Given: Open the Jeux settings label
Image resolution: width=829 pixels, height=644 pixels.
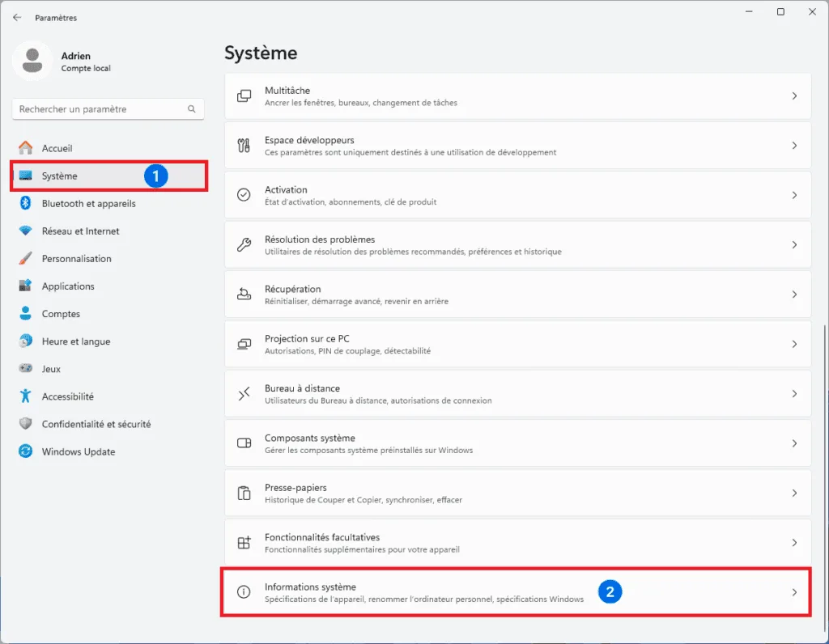Looking at the screenshot, I should (x=51, y=369).
